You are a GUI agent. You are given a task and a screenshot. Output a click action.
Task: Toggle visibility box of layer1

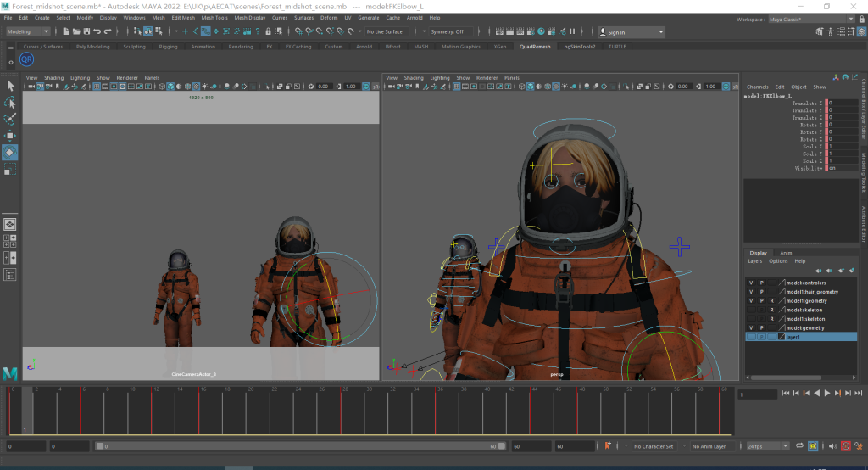pyautogui.click(x=751, y=337)
